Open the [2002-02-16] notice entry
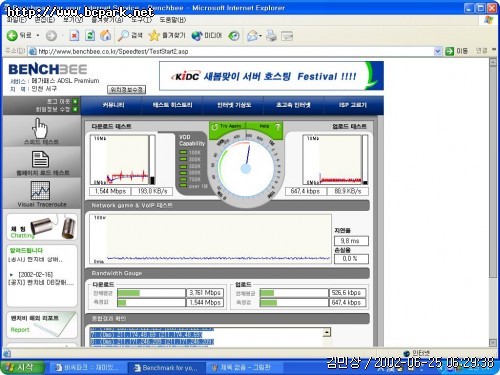This screenshot has height=375, width=500. pos(36,275)
